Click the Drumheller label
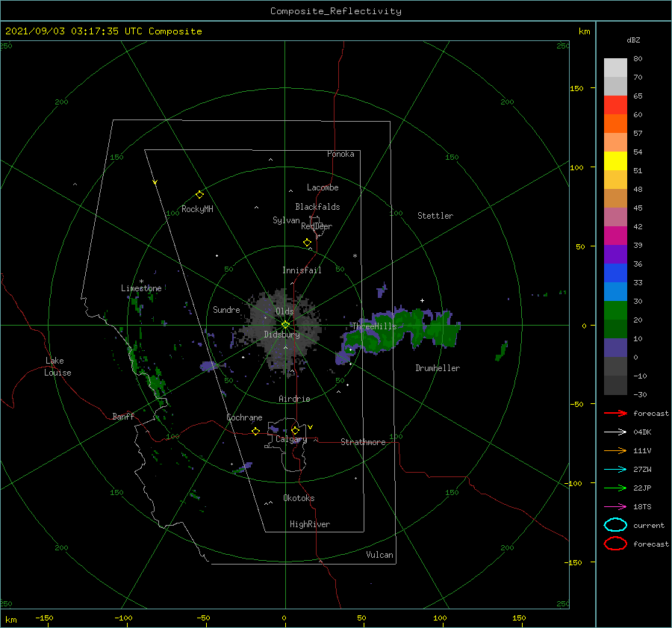This screenshot has width=672, height=628. click(x=438, y=368)
